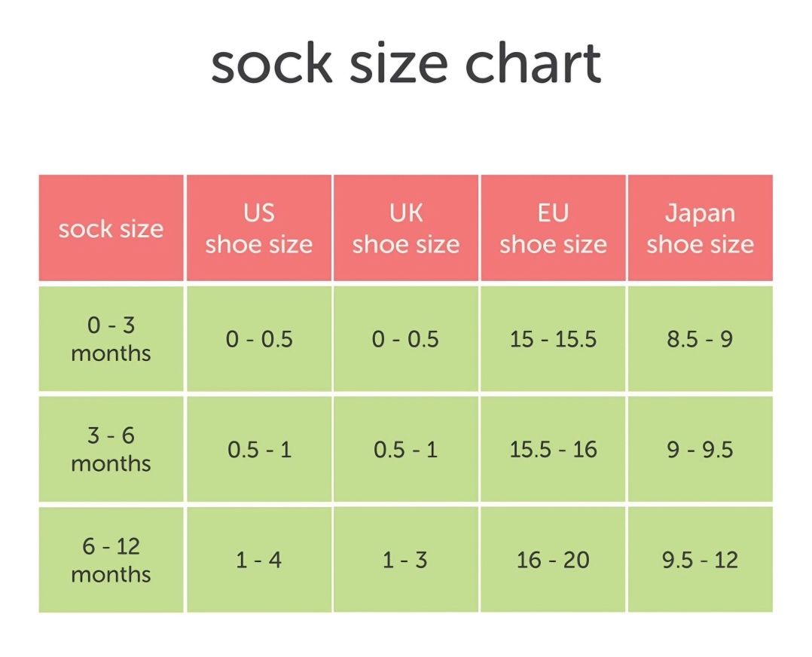
Task: Select the US '0.5 - 1' cell
Action: [259, 449]
